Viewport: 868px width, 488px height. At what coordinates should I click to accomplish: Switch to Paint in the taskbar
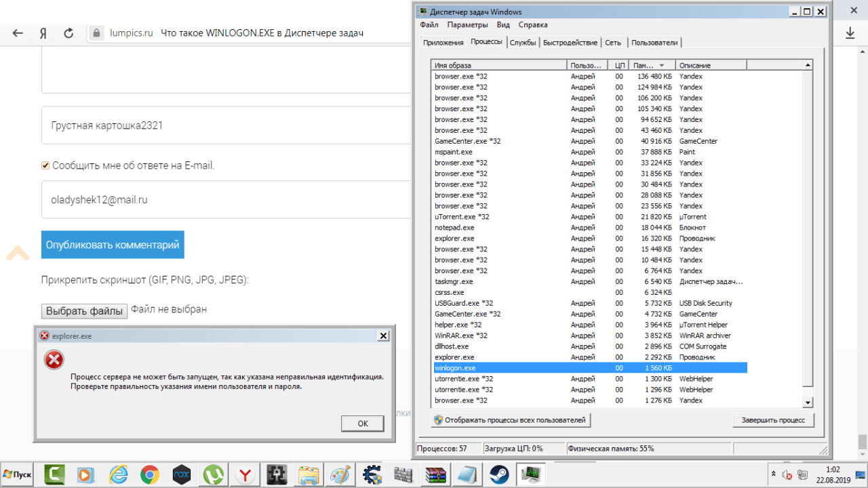pos(341,474)
